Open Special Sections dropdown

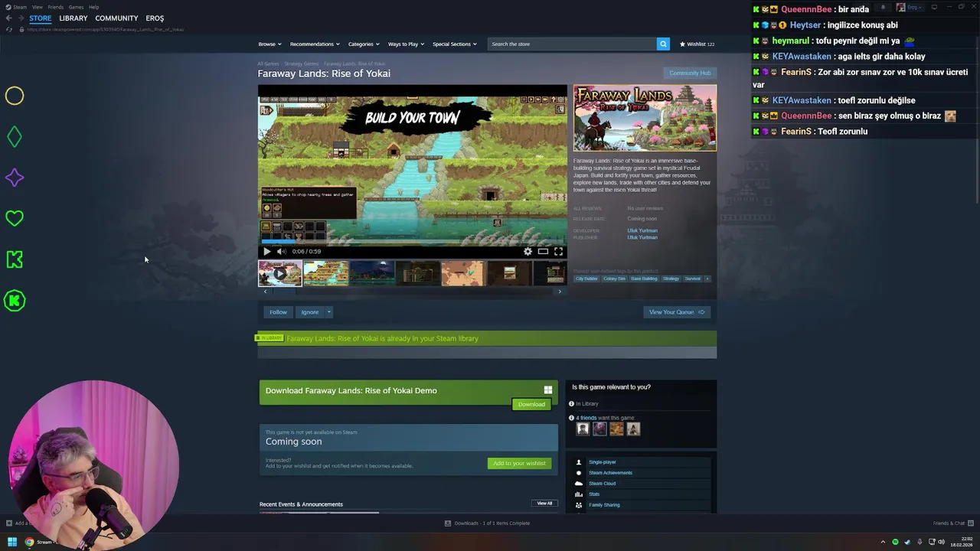point(455,44)
